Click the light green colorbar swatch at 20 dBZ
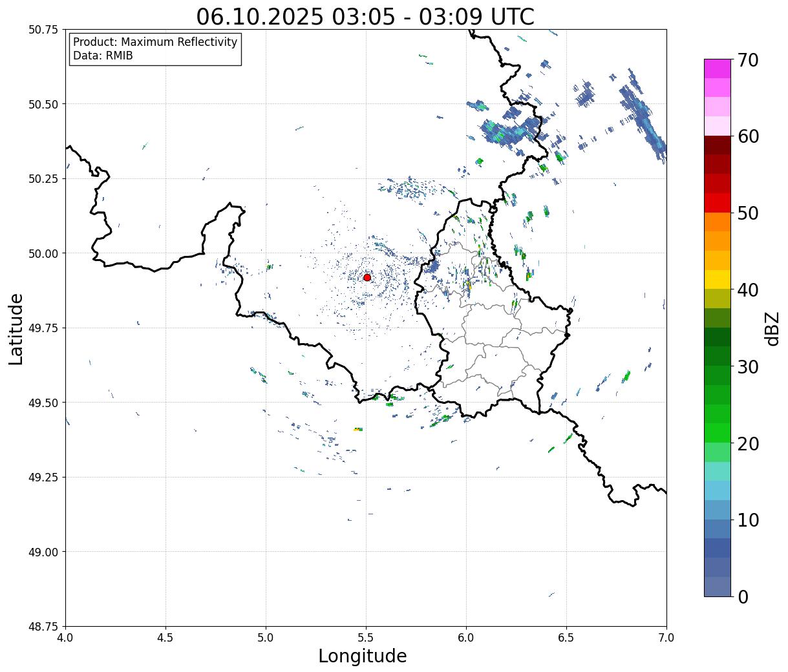The width and height of the screenshot is (788, 672). pyautogui.click(x=718, y=452)
